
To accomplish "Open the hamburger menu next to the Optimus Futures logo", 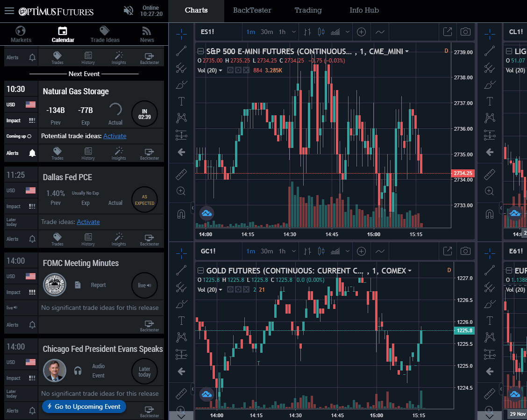I will [9, 11].
